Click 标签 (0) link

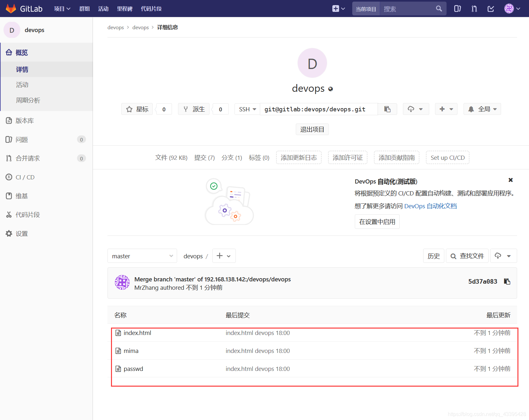pos(259,158)
